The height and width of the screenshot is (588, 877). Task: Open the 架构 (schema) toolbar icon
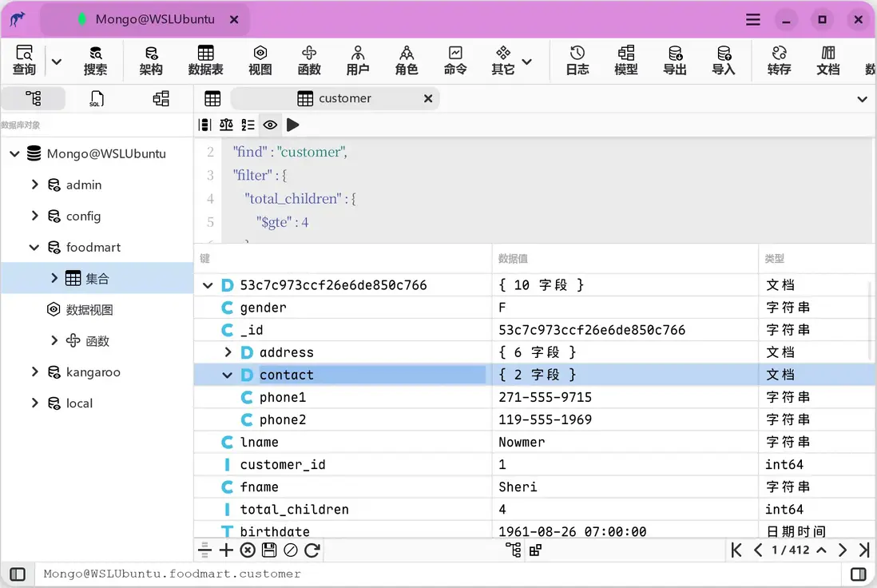coord(151,61)
